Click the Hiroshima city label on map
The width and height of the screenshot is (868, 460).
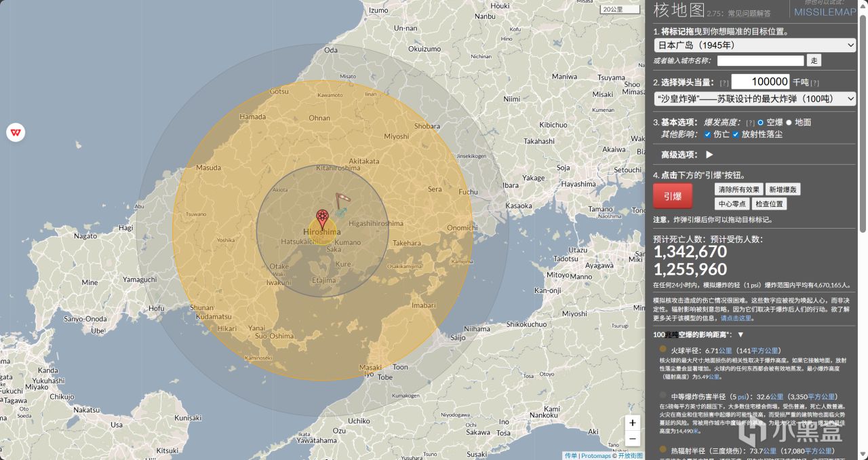tap(322, 233)
